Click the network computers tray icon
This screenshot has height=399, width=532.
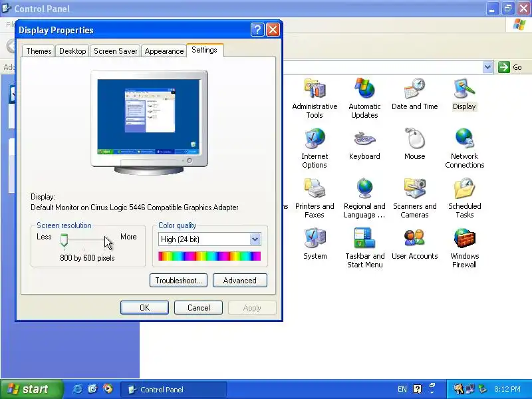[470, 389]
